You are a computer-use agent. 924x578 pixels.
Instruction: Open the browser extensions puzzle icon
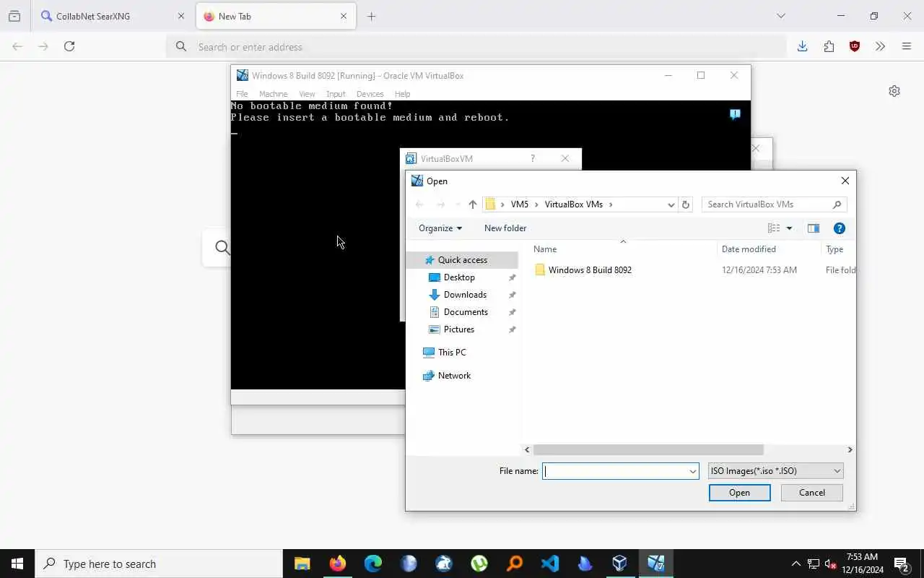tap(829, 46)
